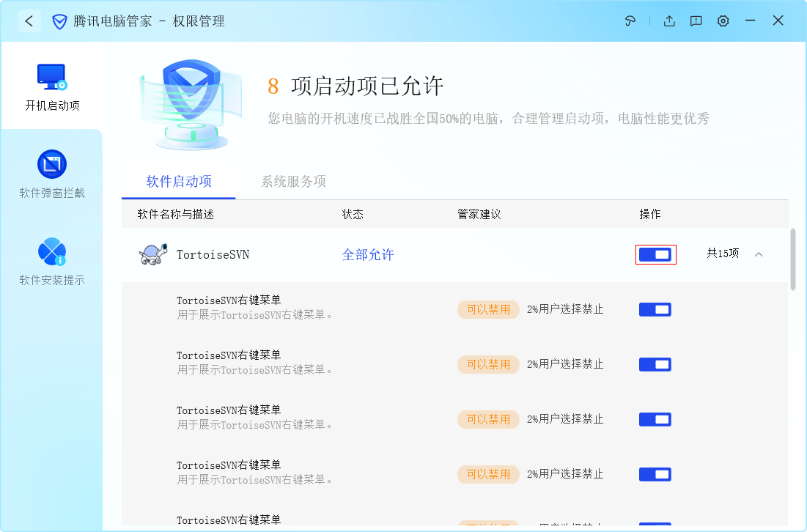Image resolution: width=807 pixels, height=532 pixels.
Task: Switch to the 系统服务项 tab
Action: [x=293, y=182]
